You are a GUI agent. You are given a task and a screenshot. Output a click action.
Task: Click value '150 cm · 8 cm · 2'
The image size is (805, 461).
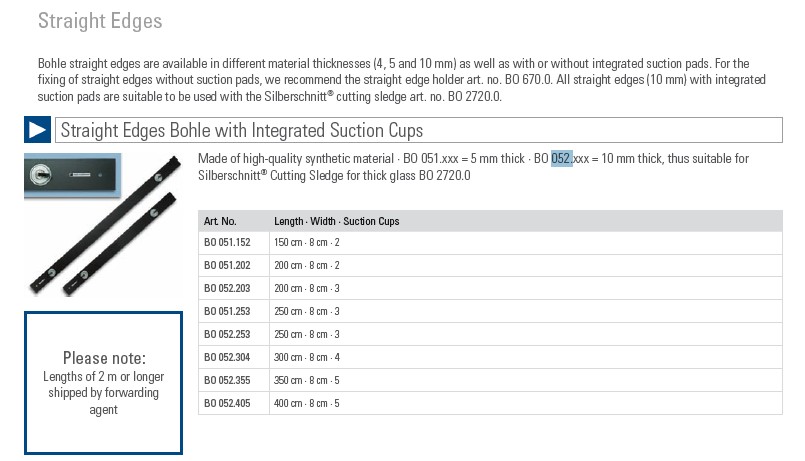point(306,242)
